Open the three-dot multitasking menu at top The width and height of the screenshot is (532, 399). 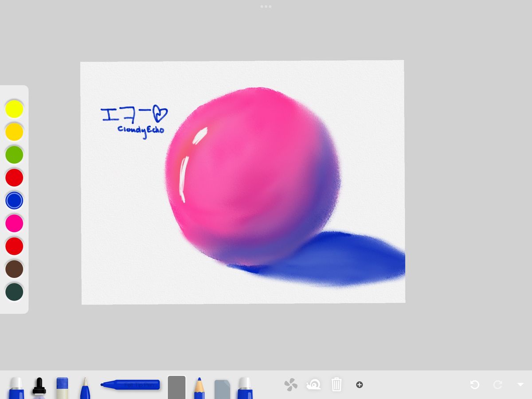pos(266,7)
